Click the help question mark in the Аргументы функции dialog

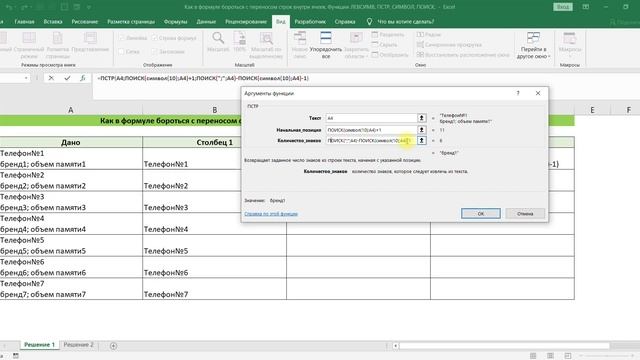pos(518,93)
